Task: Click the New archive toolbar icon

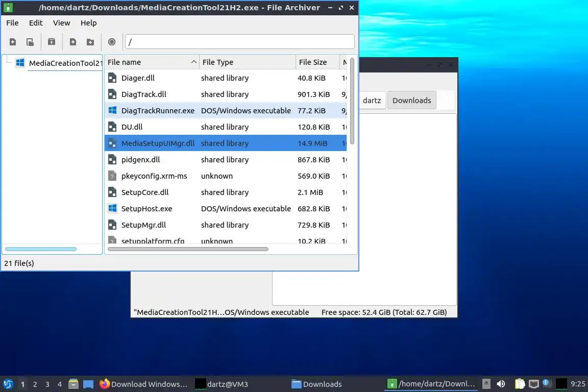Action: pos(13,42)
